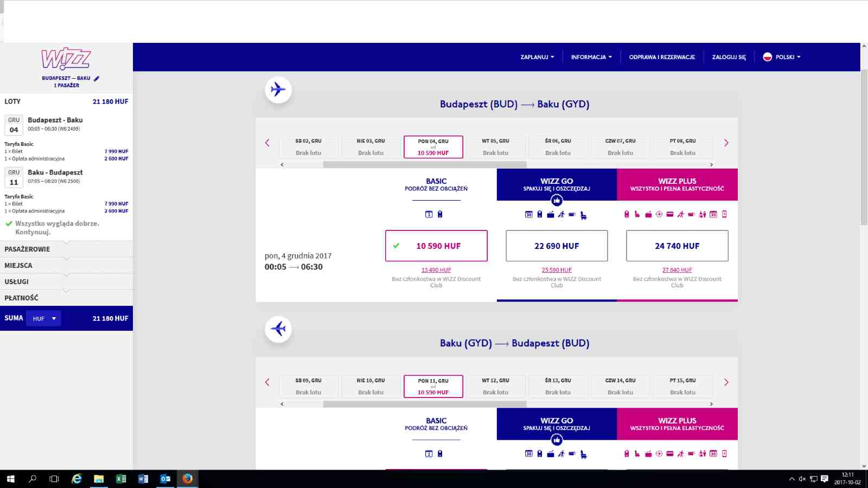The image size is (868, 488).
Task: Open the ZAPLANUJ dropdown menu
Action: [x=537, y=57]
